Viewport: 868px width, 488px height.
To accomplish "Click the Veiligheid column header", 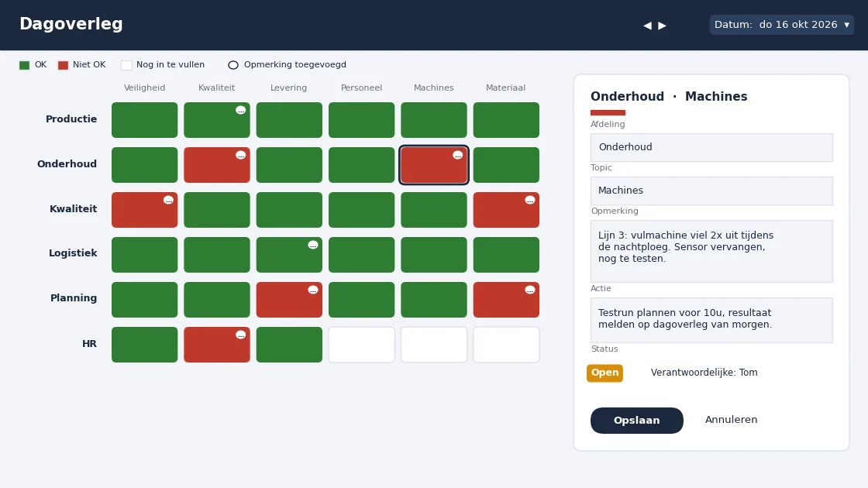I will [144, 88].
